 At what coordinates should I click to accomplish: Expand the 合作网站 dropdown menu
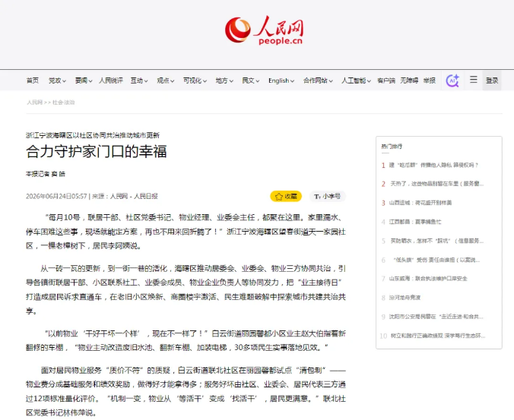click(x=318, y=81)
